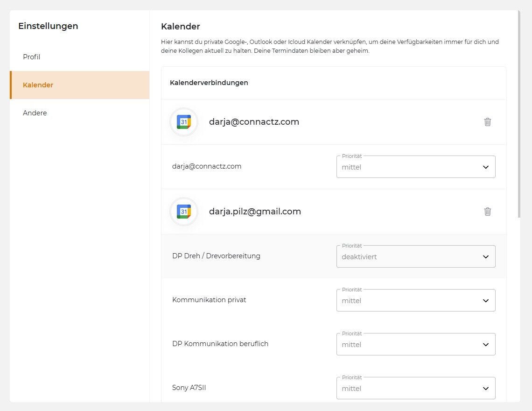Click chevron arrow of Sony A7SII priority
The width and height of the screenshot is (532, 411).
tap(486, 389)
